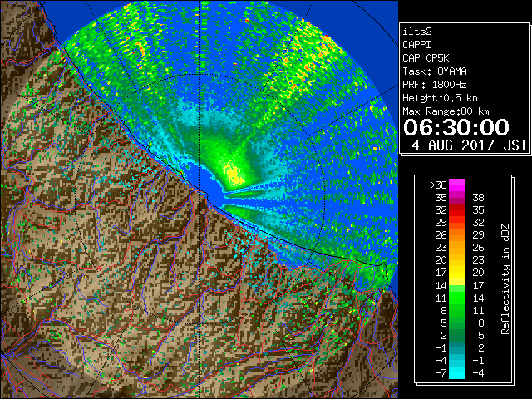The height and width of the screenshot is (399, 532).
Task: Click the 'ilts2' site label
Action: 417,32
